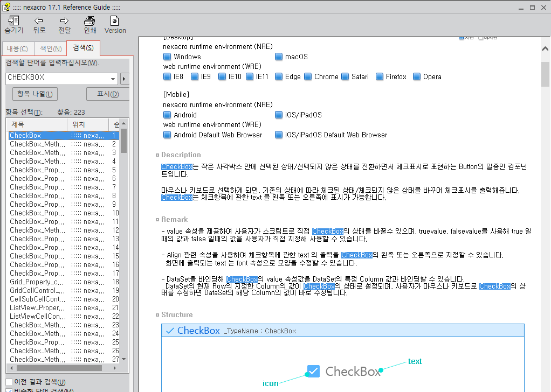Click the Remark section heading
The height and width of the screenshot is (392, 551).
click(x=174, y=219)
